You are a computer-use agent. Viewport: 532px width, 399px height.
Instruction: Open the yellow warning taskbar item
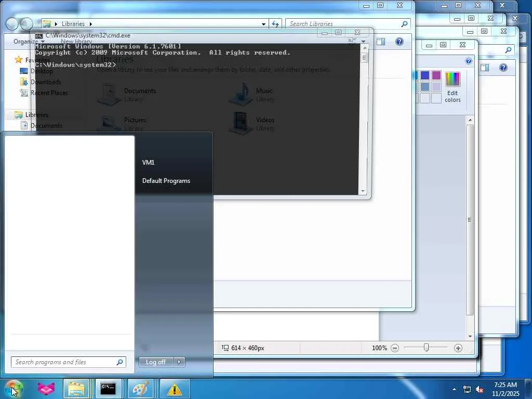pyautogui.click(x=175, y=389)
